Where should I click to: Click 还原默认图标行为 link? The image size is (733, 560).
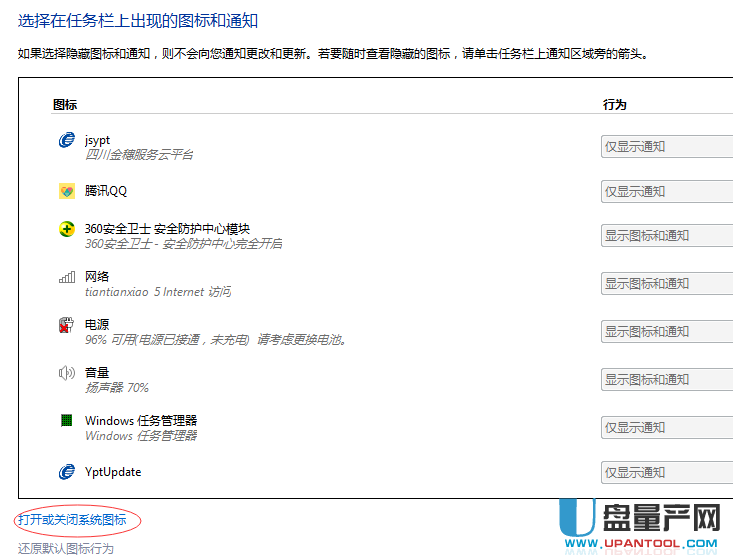point(66,549)
